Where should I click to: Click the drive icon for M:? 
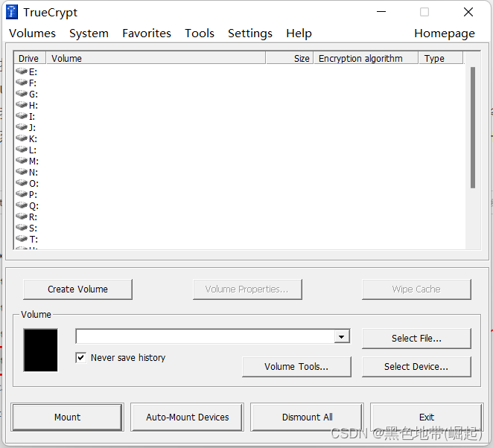point(22,161)
